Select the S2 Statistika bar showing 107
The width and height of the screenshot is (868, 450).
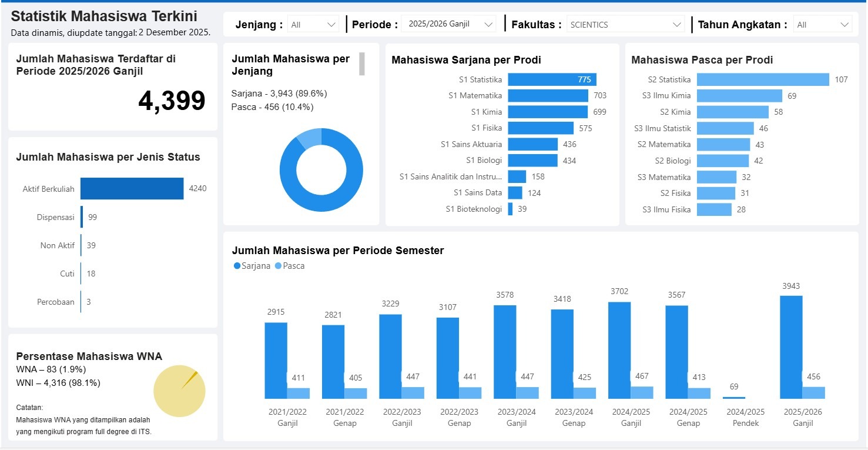pos(763,79)
